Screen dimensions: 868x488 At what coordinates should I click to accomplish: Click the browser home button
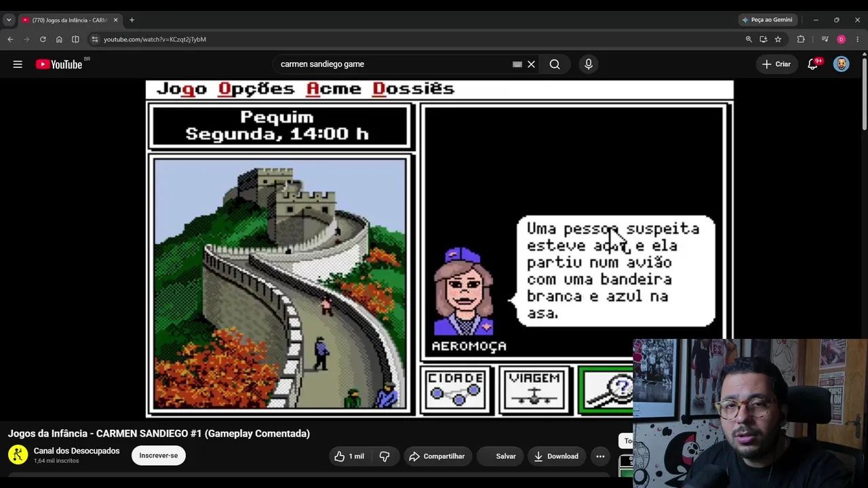coord(59,39)
